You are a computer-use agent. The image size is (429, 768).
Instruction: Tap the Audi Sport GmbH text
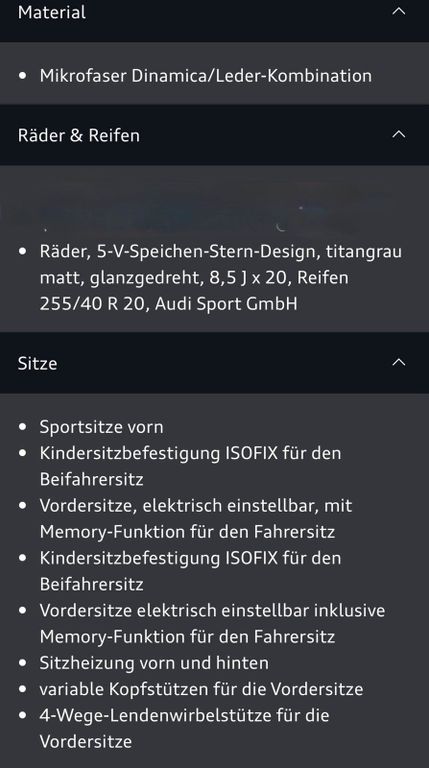[x=226, y=304]
